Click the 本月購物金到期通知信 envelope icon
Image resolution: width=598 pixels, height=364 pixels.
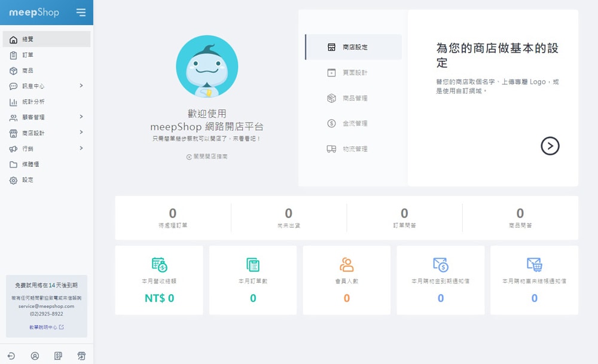point(441,265)
